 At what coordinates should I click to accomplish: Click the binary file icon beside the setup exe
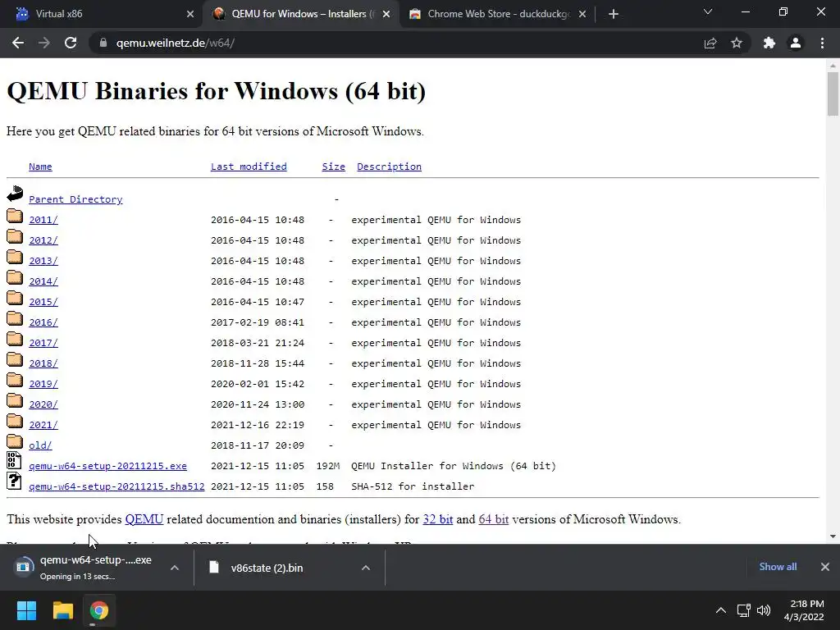pos(14,461)
